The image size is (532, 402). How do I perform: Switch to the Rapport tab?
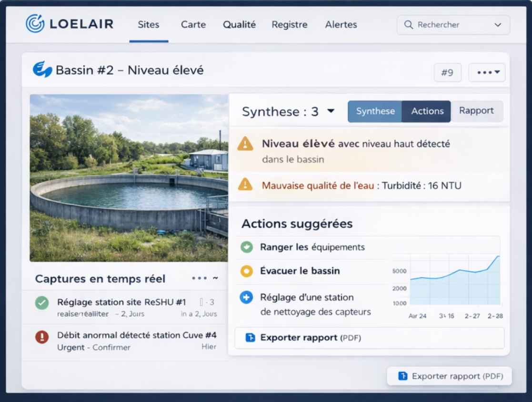477,110
